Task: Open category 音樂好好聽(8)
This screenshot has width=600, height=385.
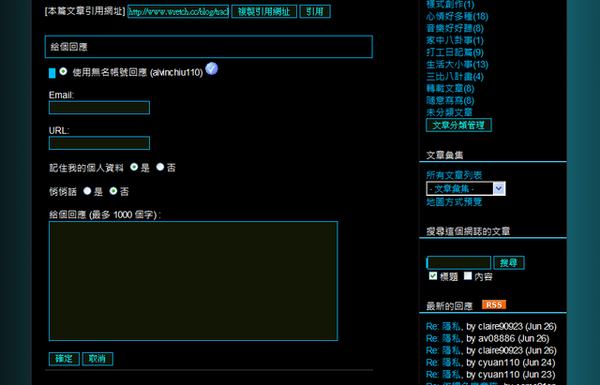Action: tap(455, 28)
